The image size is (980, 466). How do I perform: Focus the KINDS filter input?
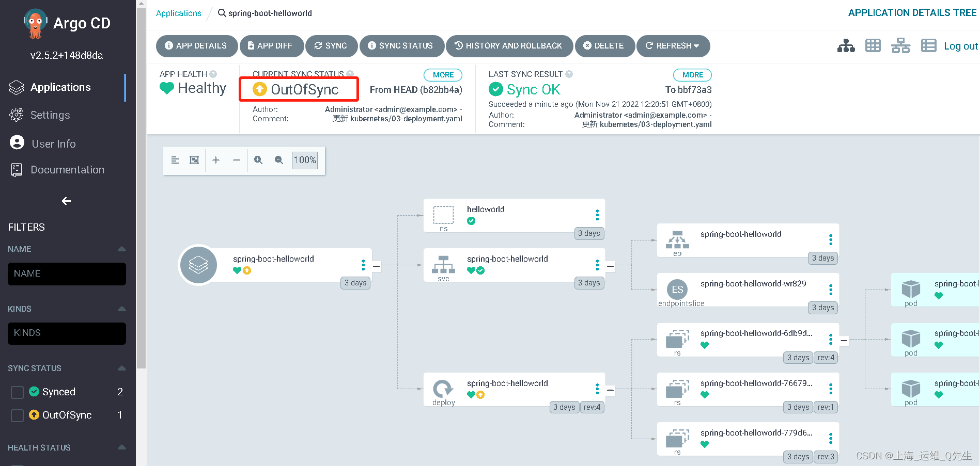pos(67,333)
